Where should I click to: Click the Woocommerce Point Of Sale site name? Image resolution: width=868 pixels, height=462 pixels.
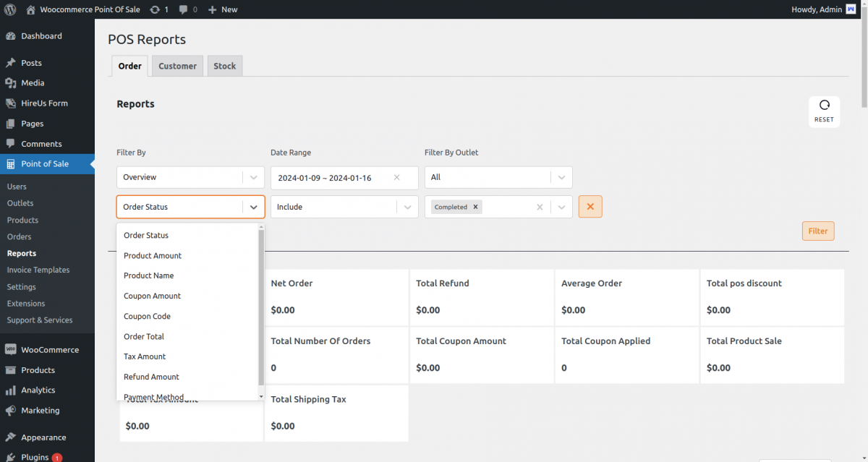(90, 9)
